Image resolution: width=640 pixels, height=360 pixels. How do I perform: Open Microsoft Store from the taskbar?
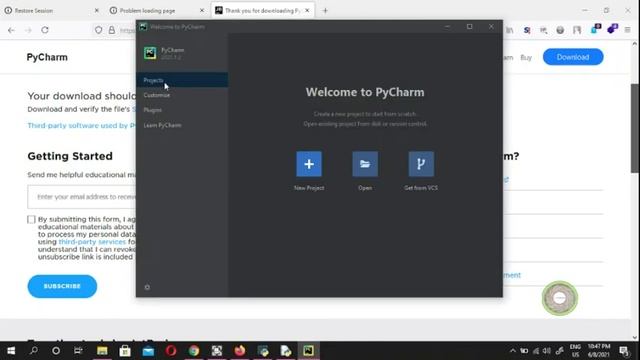(125, 351)
